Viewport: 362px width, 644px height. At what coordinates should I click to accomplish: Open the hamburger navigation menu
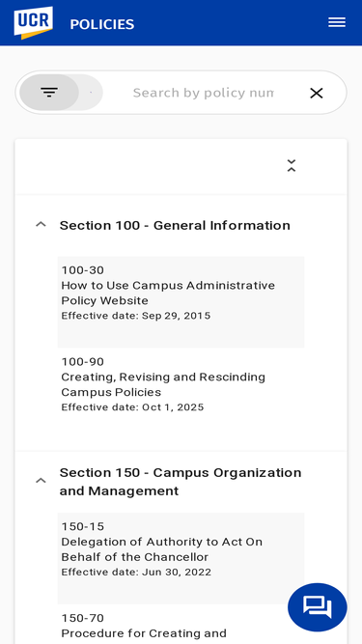[x=337, y=22]
